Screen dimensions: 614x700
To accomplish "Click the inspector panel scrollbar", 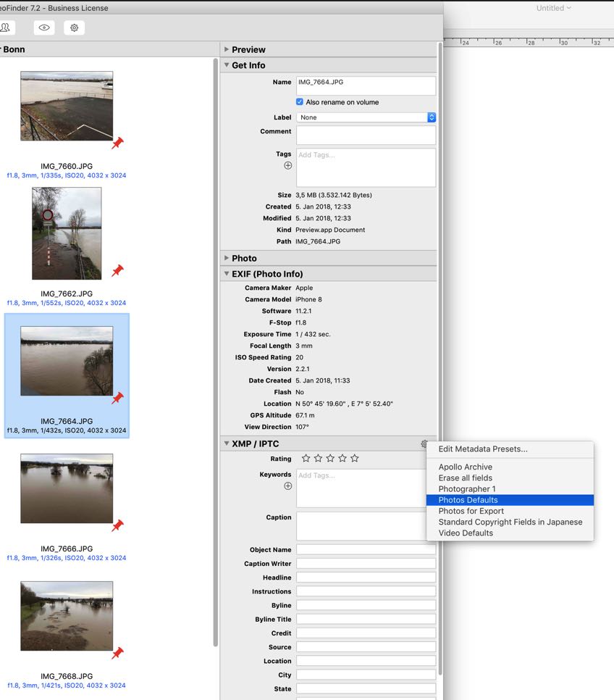I will click(440, 357).
